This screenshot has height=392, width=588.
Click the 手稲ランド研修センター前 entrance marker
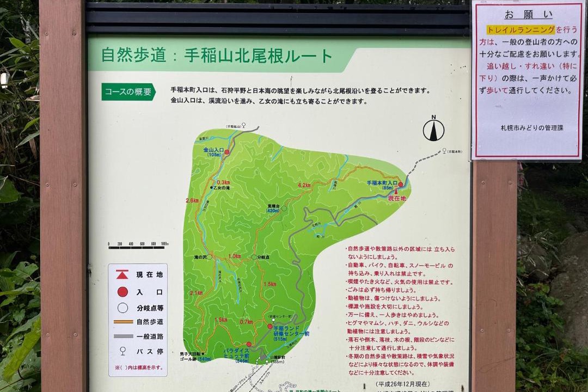[x=269, y=326]
